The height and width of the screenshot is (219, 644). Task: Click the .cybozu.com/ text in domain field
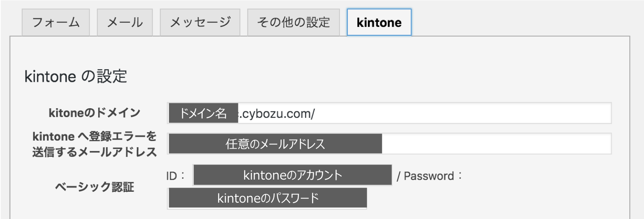coord(277,113)
